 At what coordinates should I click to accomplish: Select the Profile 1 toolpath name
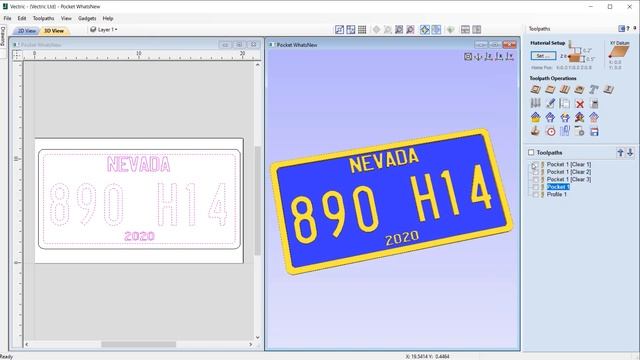point(557,195)
